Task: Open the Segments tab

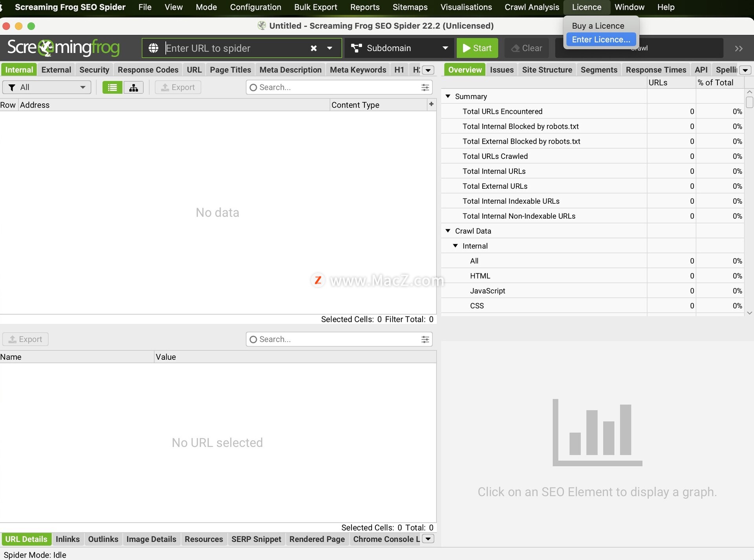Action: [599, 70]
